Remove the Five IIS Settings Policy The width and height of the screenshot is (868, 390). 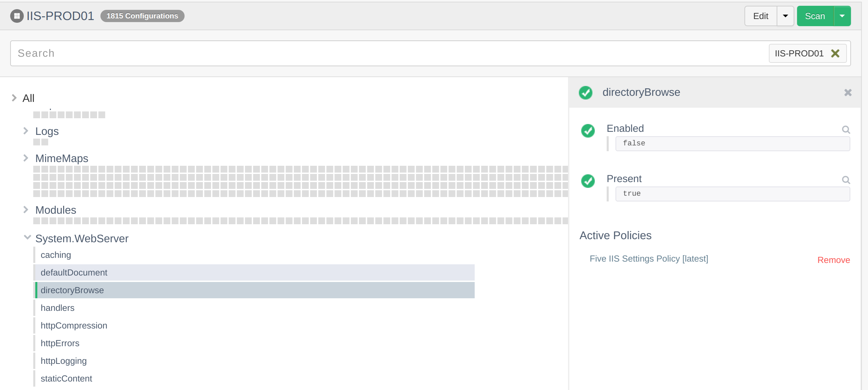[x=833, y=260]
